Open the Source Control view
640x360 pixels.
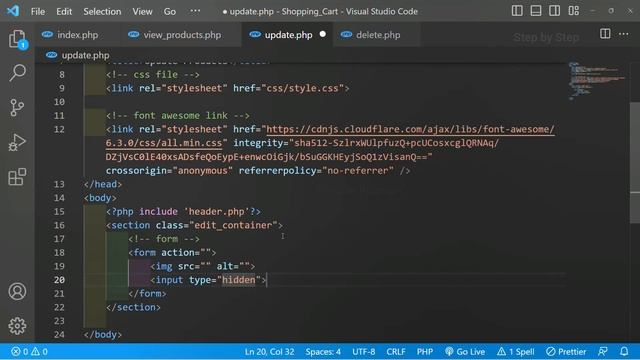point(17,108)
